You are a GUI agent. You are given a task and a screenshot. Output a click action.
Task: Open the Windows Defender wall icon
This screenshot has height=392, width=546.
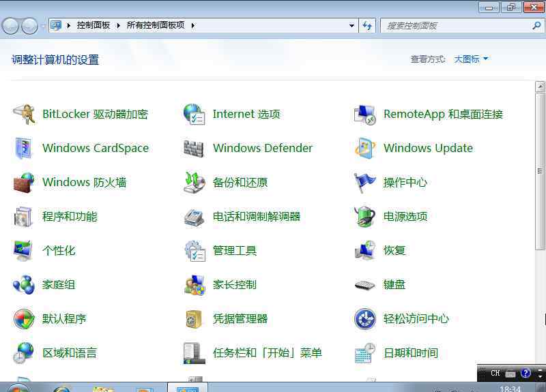click(x=194, y=148)
